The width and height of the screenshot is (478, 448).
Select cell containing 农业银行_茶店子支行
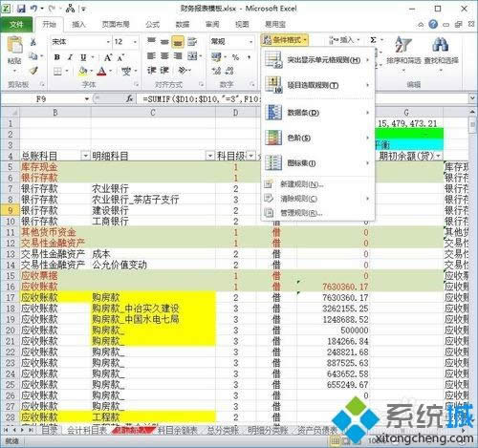(x=153, y=200)
